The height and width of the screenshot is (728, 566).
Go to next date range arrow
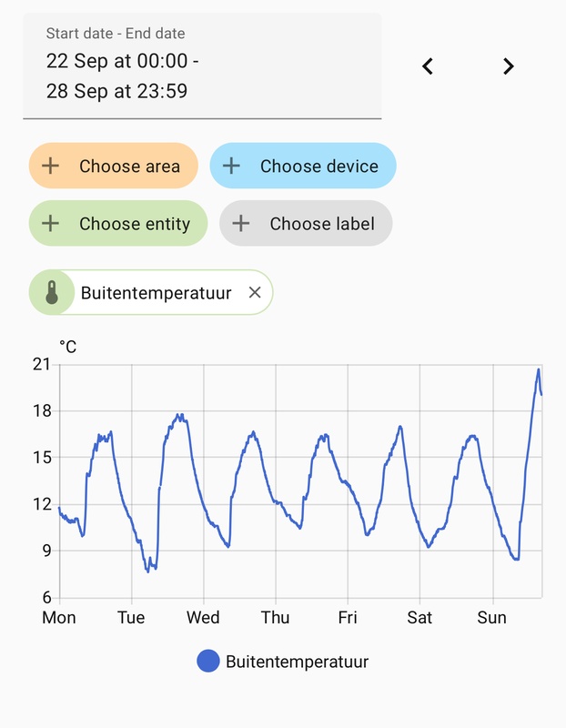(x=509, y=66)
